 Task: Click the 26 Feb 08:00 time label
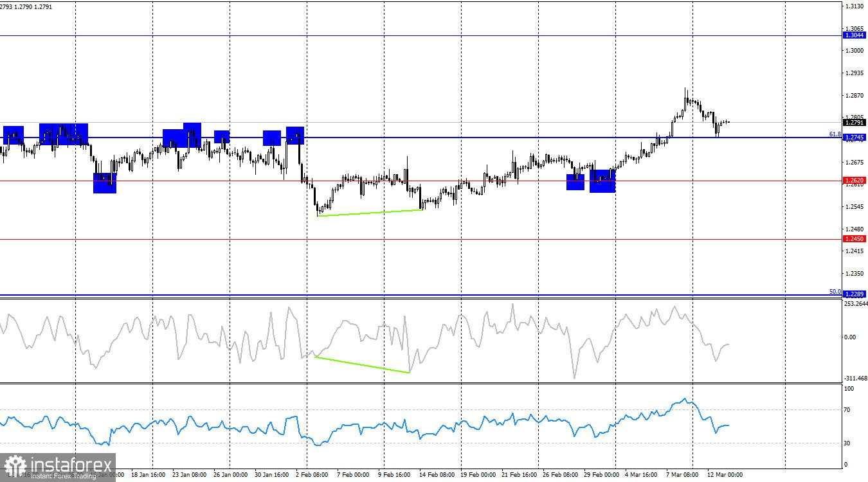click(x=561, y=475)
